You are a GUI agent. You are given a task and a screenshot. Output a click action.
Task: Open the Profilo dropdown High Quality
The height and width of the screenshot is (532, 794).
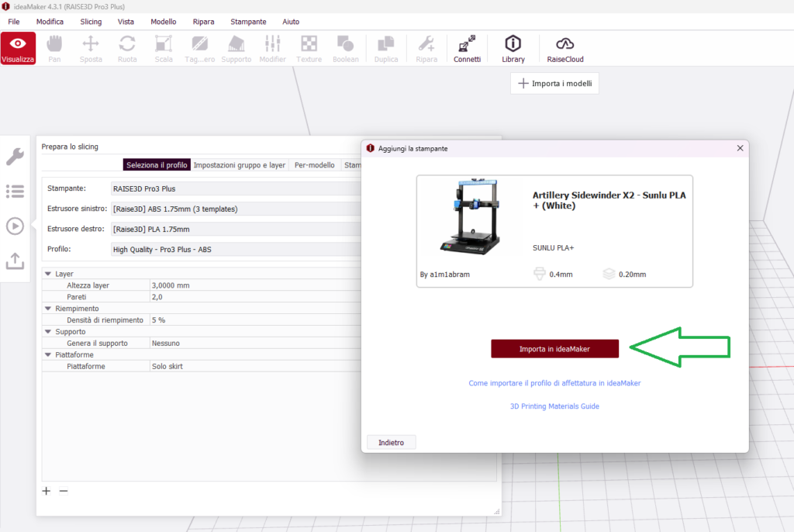click(236, 249)
